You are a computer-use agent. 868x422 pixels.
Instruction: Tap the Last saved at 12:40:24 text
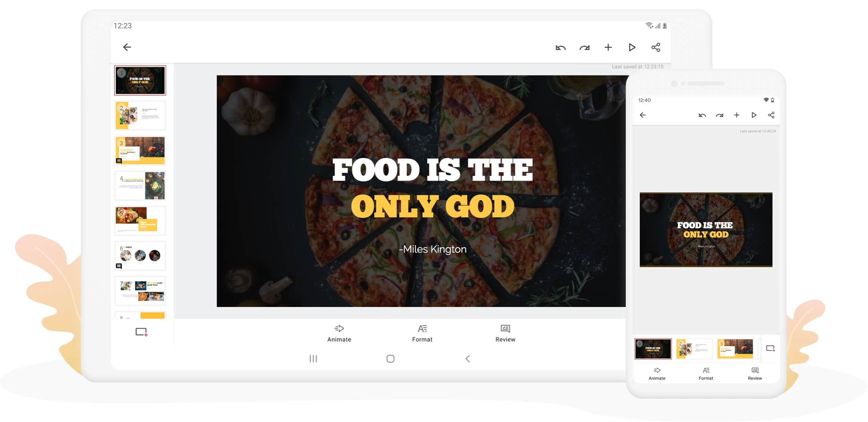coord(758,131)
